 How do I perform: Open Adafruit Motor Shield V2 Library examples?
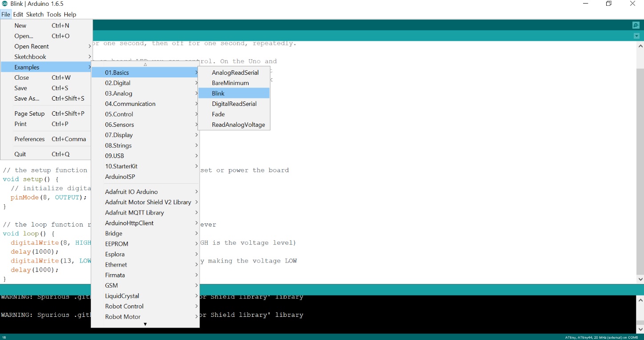(x=145, y=202)
